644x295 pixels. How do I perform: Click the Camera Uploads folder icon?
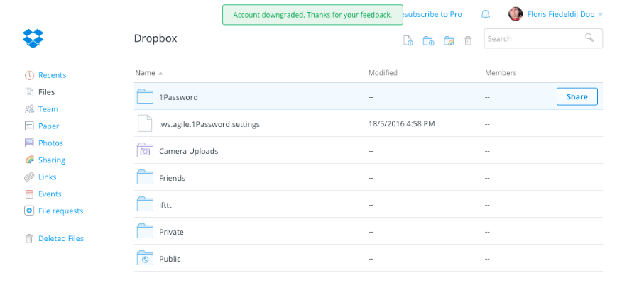pyautogui.click(x=145, y=151)
